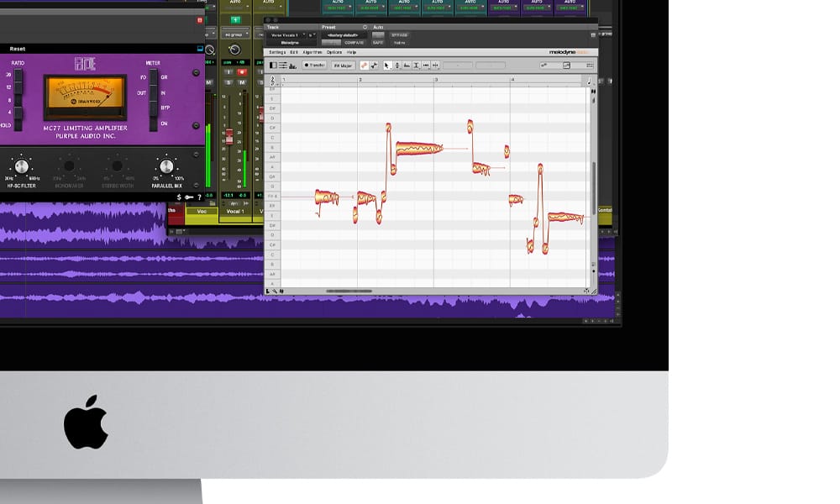Open the question mark help in MC77 plugin

click(x=199, y=197)
